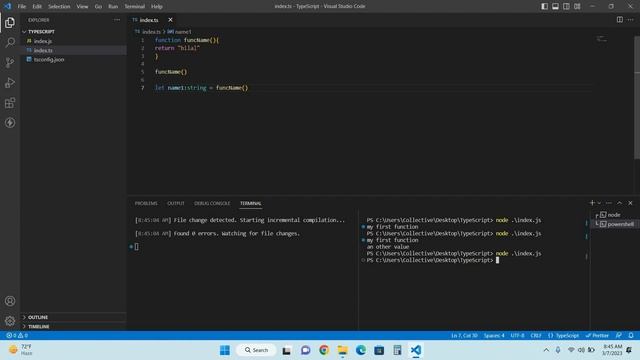Open the Thunder Client lightning icon
The width and height of the screenshot is (640, 360).
pos(10,122)
